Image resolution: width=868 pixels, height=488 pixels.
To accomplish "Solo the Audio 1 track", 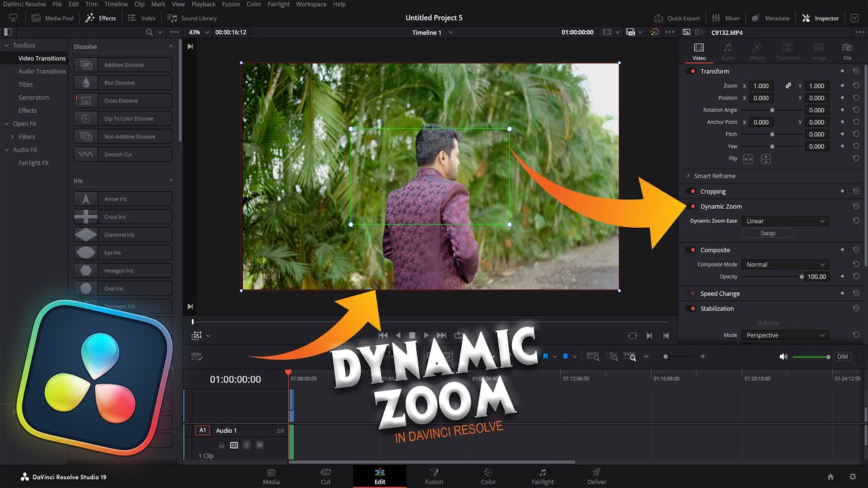I will [x=247, y=445].
